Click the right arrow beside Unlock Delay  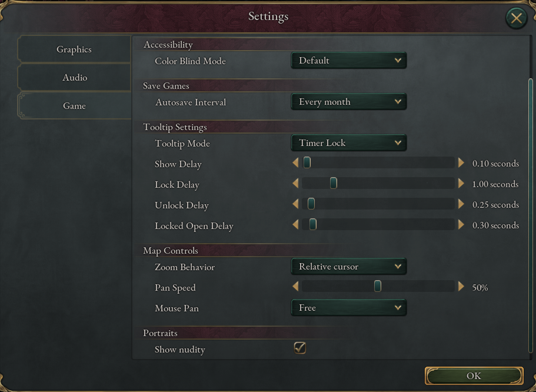pyautogui.click(x=461, y=204)
